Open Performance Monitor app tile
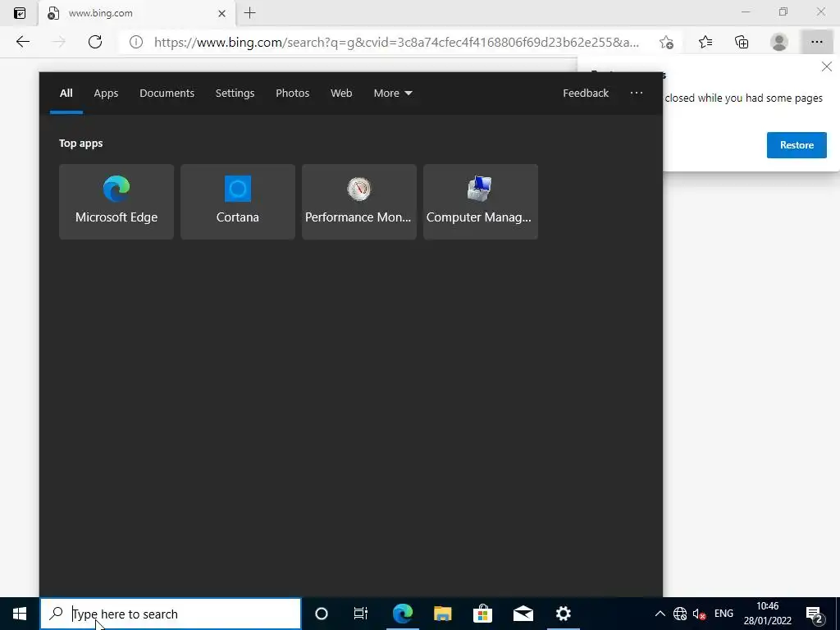This screenshot has width=840, height=630. 359,202
